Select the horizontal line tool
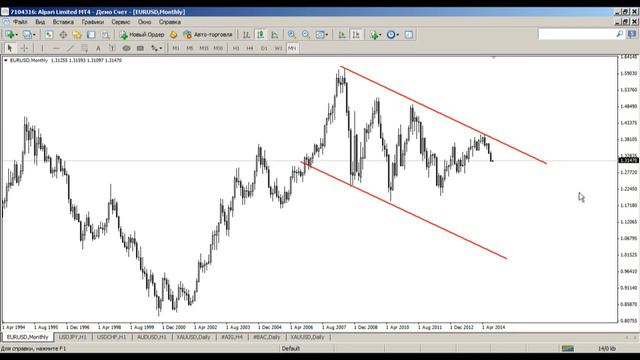The image size is (640, 360). click(x=56, y=48)
